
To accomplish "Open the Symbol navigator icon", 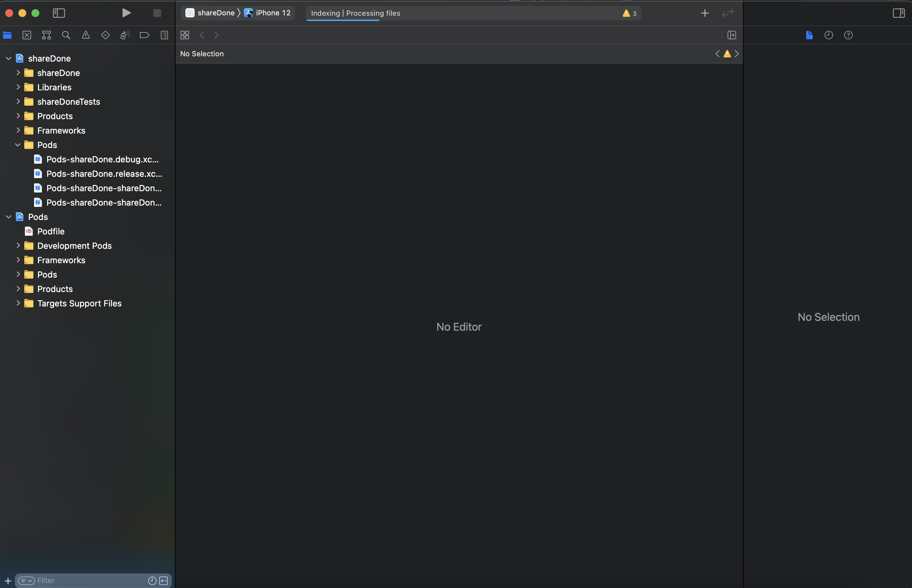I will [x=46, y=35].
